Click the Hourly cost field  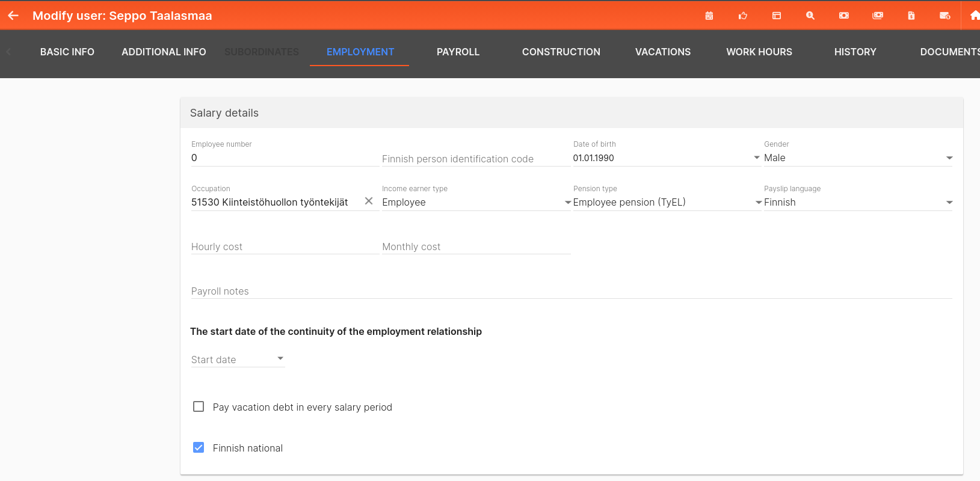(x=285, y=247)
